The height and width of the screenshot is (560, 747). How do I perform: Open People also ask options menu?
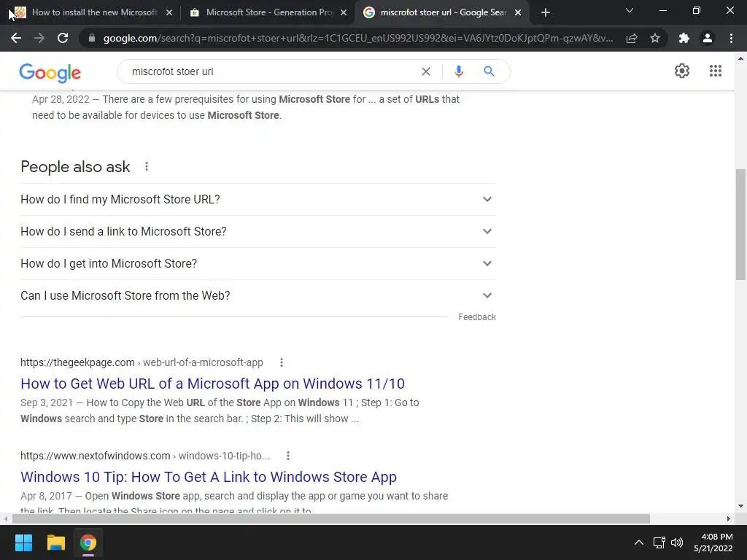[x=147, y=166]
